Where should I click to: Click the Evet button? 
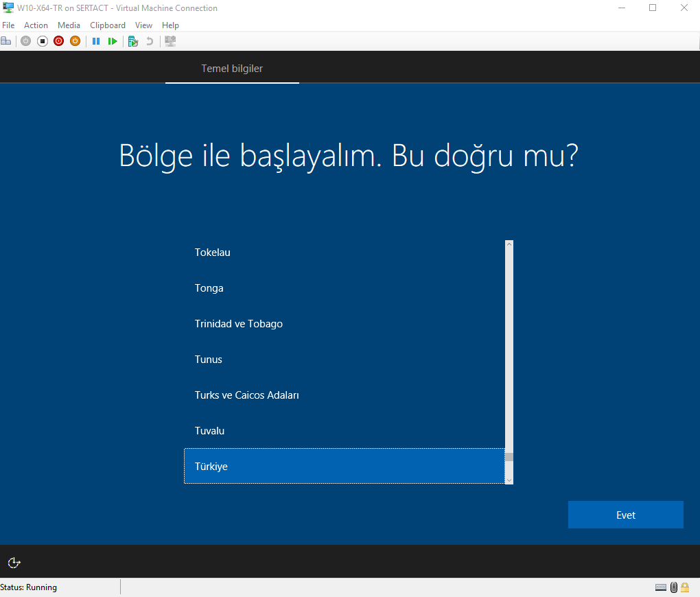click(625, 515)
